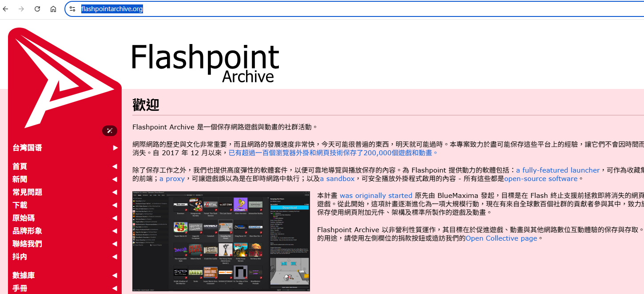644x294 pixels.
Task: Open 手冊 in the sidebar
Action: pyautogui.click(x=65, y=288)
